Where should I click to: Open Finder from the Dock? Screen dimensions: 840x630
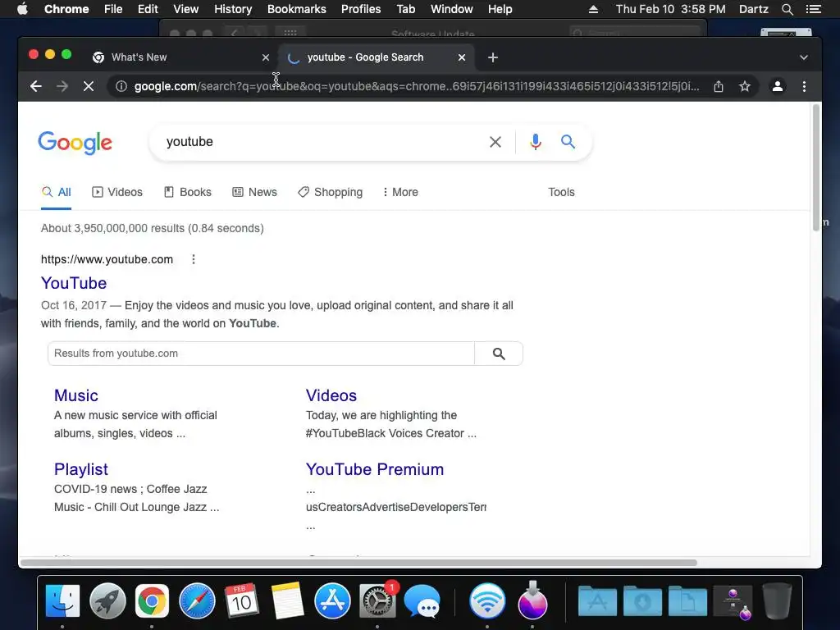(x=62, y=600)
